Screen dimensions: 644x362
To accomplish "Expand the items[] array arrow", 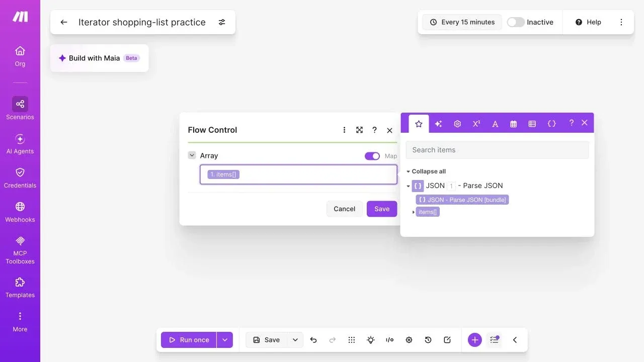I will pos(414,212).
